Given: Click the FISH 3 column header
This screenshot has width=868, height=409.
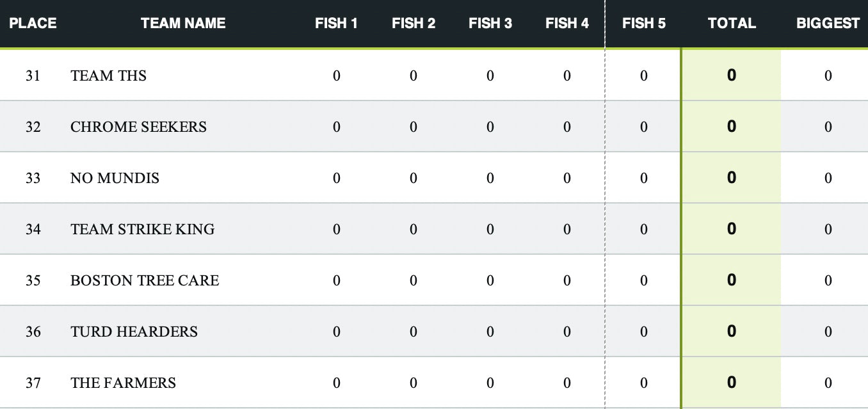Looking at the screenshot, I should (x=490, y=24).
